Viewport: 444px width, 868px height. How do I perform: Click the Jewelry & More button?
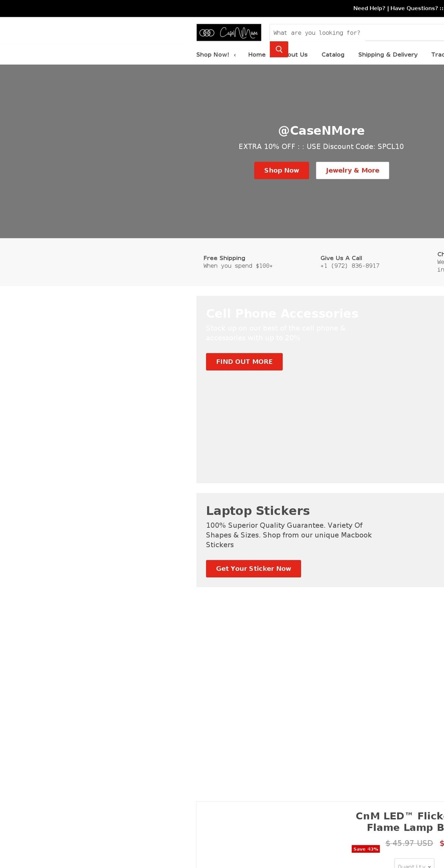click(352, 170)
